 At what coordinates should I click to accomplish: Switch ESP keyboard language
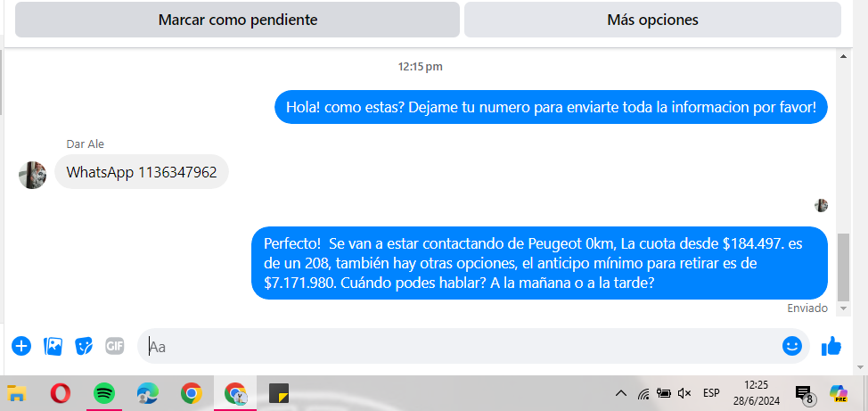point(711,393)
